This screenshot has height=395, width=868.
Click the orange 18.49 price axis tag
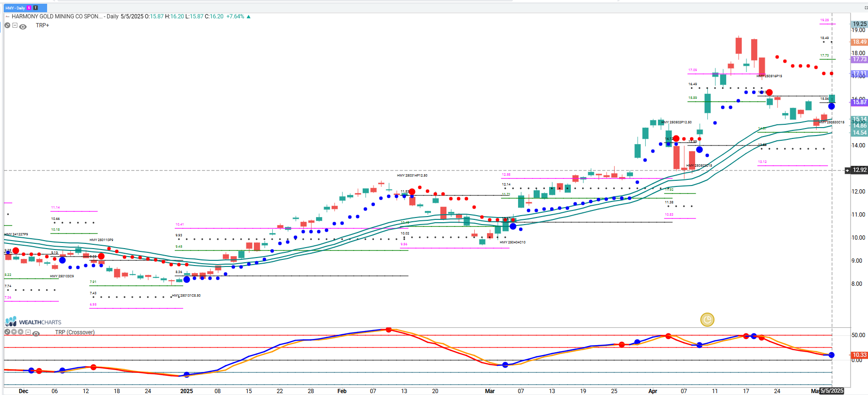click(860, 42)
